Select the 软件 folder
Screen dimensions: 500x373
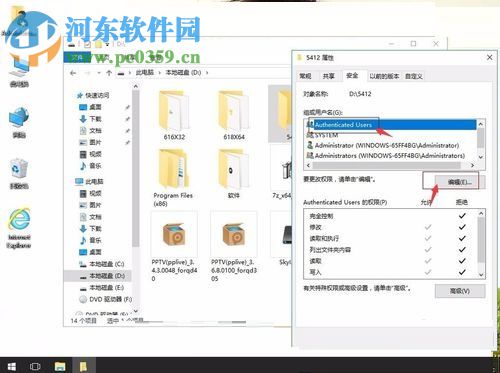233,174
